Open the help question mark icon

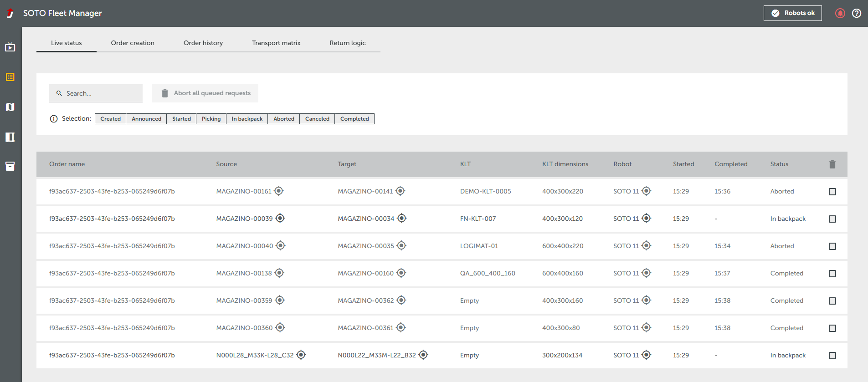point(857,13)
